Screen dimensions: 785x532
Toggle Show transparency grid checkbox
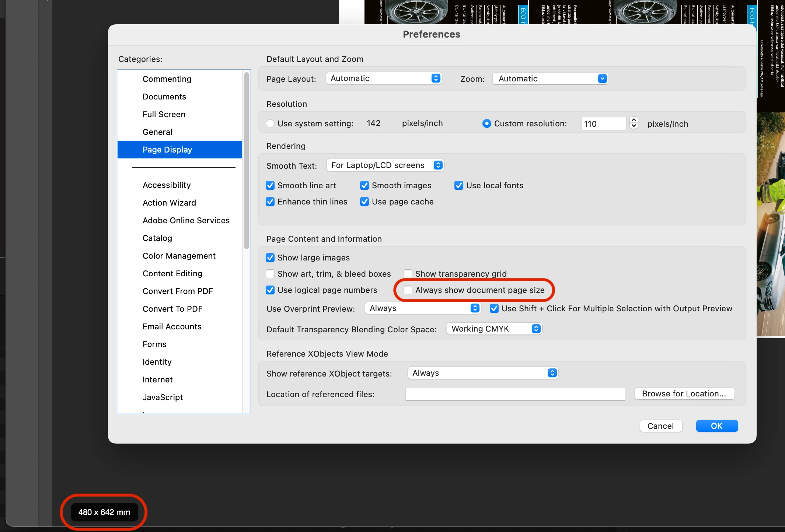408,274
